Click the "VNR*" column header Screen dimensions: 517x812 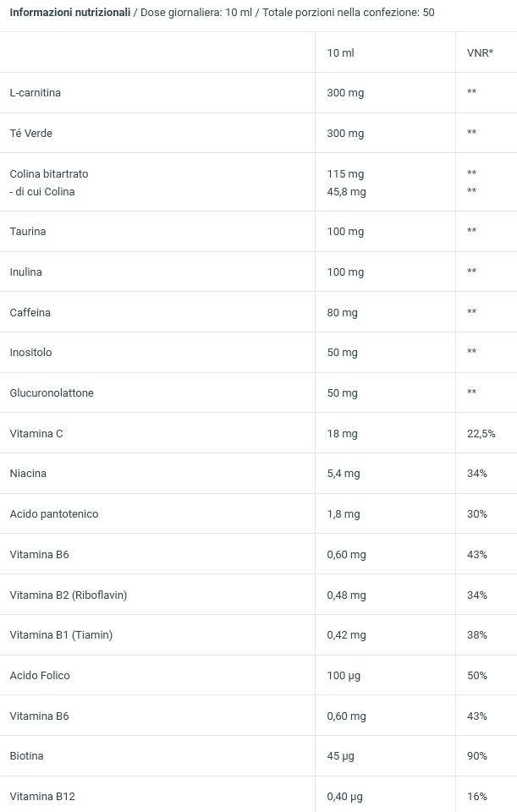pyautogui.click(x=480, y=53)
